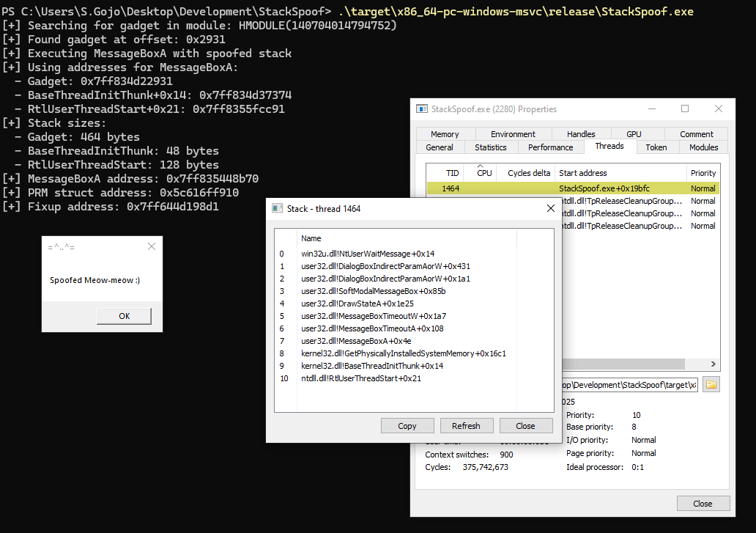Sort threads by CPU column header

pyautogui.click(x=481, y=173)
